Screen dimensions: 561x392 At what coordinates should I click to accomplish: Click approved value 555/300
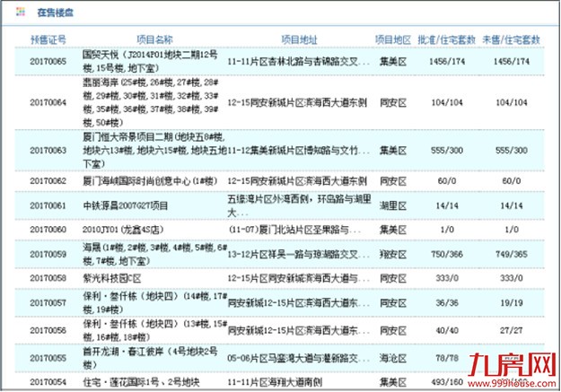click(x=447, y=150)
